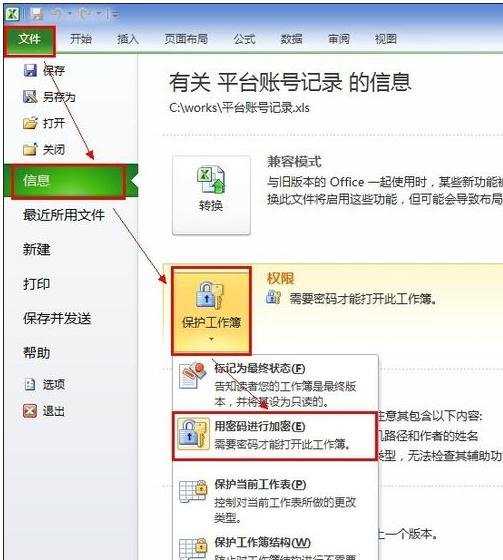This screenshot has height=560, width=503.
Task: Click the Open (打开) folder icon
Action: pos(30,123)
